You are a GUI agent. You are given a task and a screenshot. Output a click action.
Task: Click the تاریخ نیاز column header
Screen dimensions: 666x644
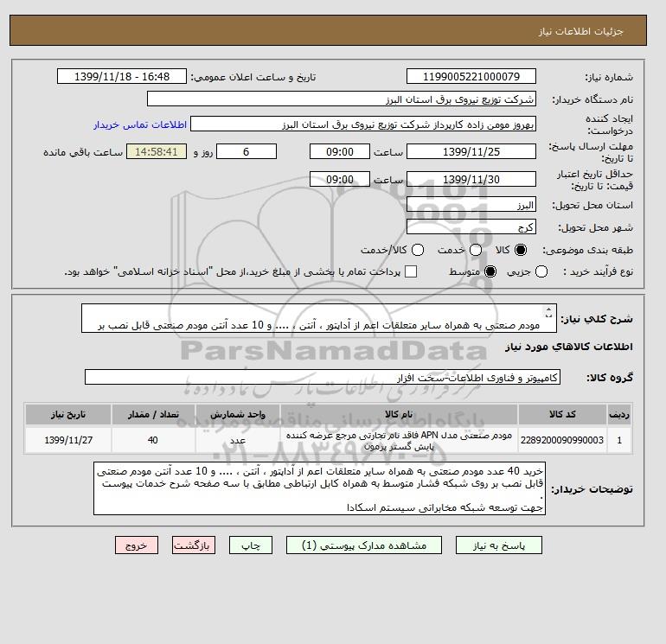68,415
